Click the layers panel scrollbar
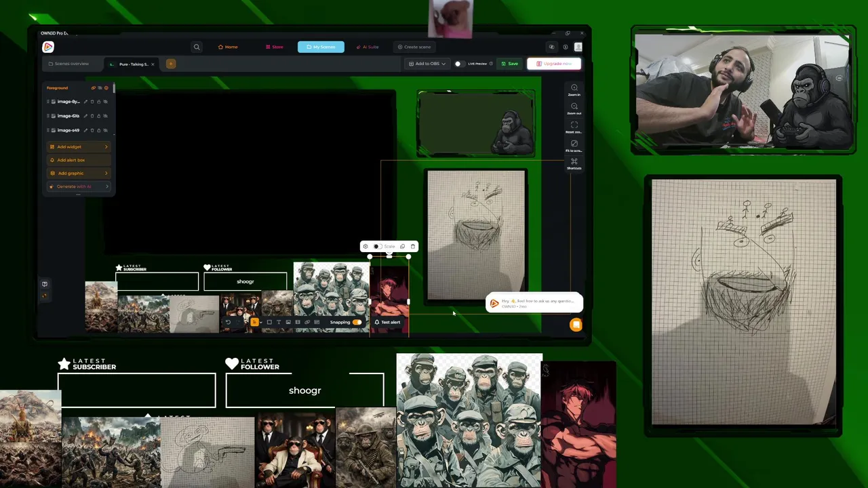This screenshot has width=868, height=488. pyautogui.click(x=114, y=88)
